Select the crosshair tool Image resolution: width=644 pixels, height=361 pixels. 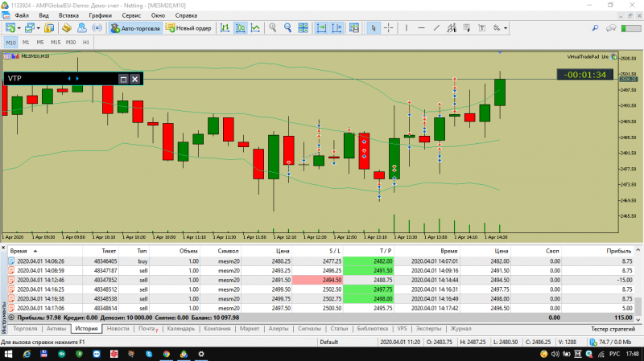tap(389, 28)
